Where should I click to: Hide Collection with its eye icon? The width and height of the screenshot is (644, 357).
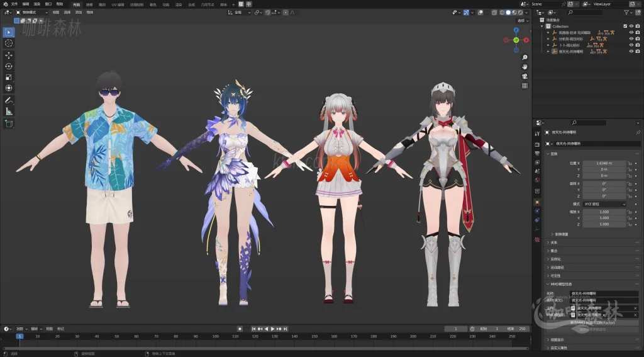point(631,26)
